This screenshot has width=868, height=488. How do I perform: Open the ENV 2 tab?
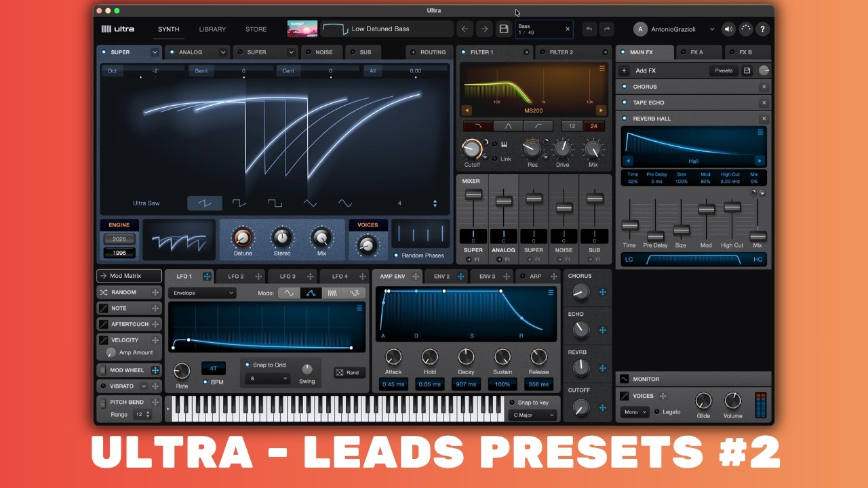(x=441, y=277)
